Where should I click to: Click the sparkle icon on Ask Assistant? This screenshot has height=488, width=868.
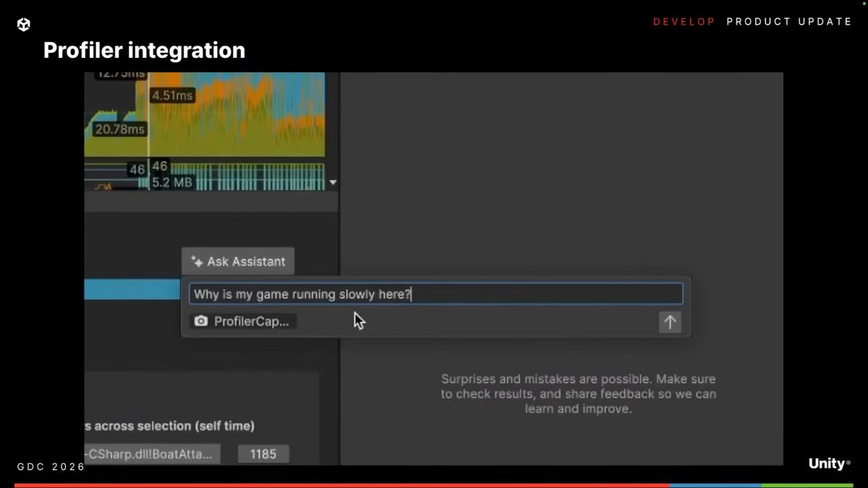(197, 262)
